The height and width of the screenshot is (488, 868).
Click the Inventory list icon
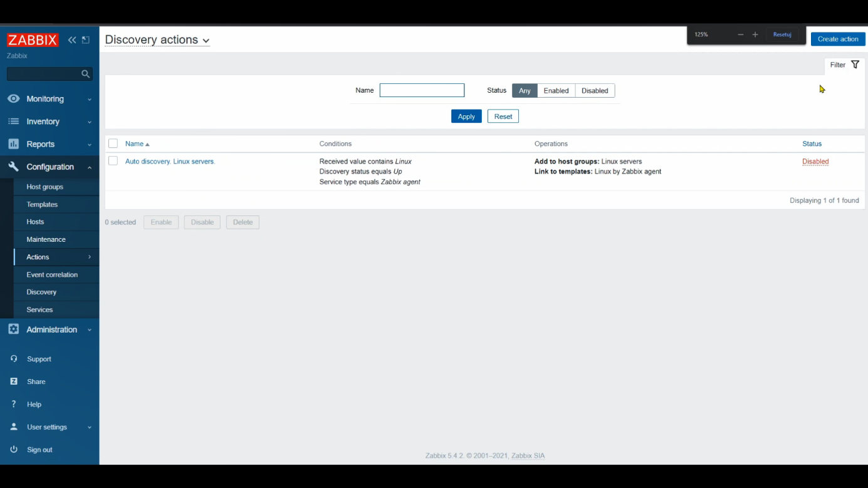point(13,122)
